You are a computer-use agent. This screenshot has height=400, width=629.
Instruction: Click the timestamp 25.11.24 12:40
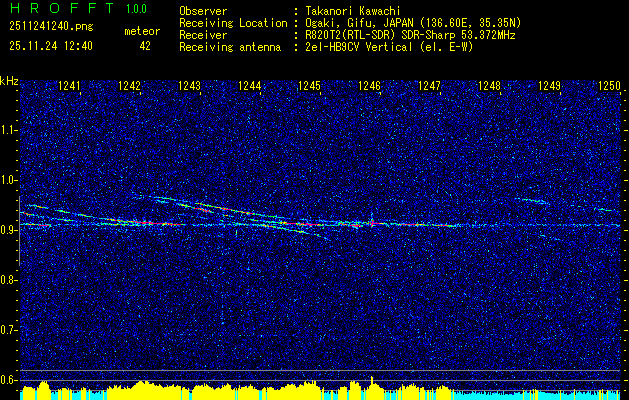[x=51, y=46]
